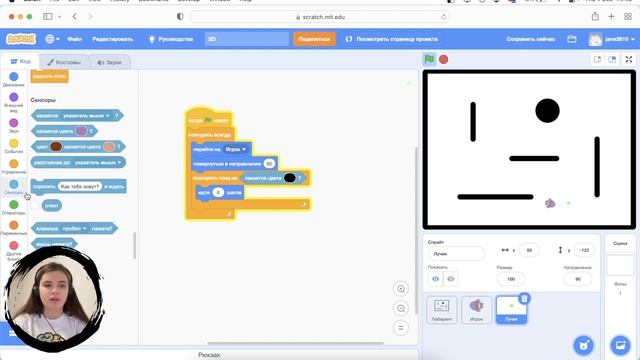Edit the direction field 90
Screen dimensions: 640x360
578,279
